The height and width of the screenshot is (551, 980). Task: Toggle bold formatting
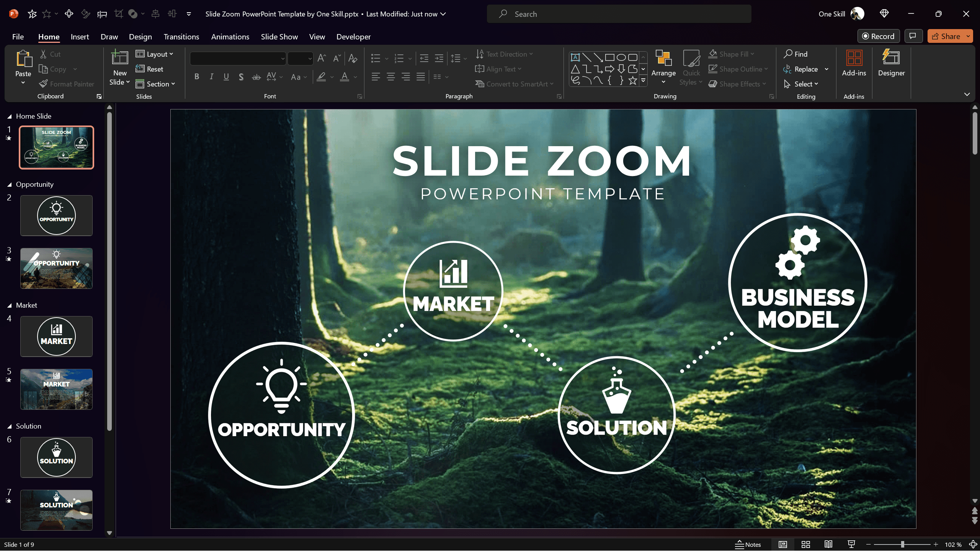pyautogui.click(x=197, y=77)
